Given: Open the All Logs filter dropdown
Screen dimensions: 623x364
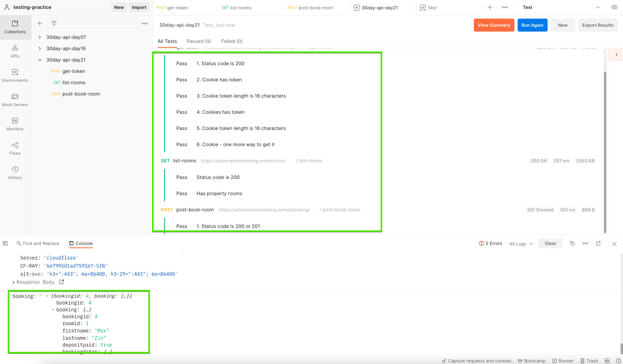Looking at the screenshot, I should click(521, 244).
